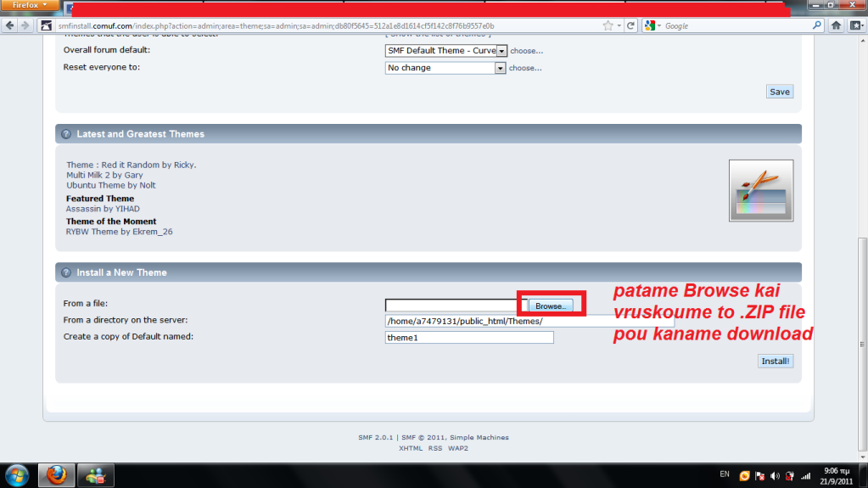Click the theme copy name field containing theme1
The height and width of the screenshot is (488, 868).
click(x=468, y=338)
